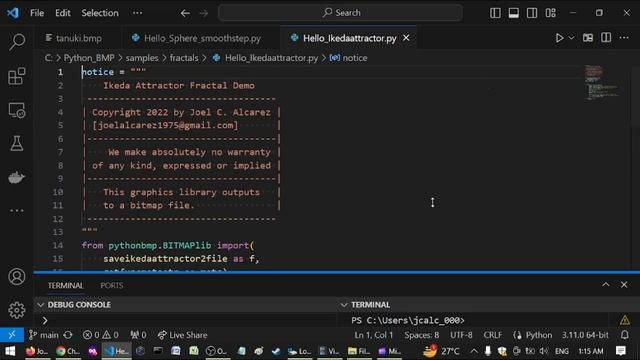Open more editor actions menu
Screen dimensions: 640x360
pos(624,38)
